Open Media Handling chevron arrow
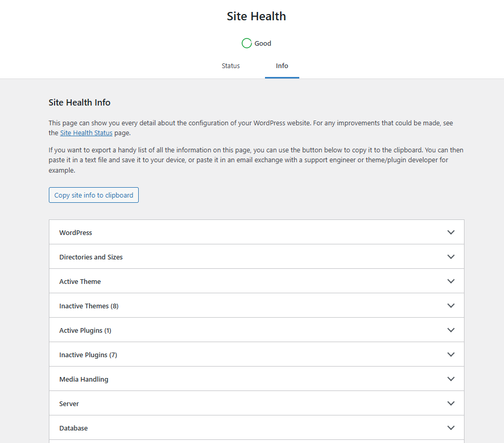504x443 pixels. click(x=451, y=379)
